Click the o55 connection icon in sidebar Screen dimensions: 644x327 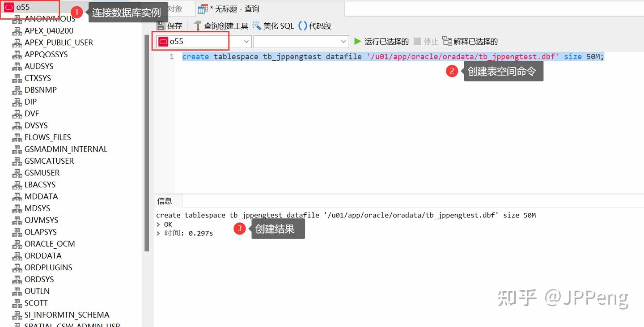pos(8,7)
